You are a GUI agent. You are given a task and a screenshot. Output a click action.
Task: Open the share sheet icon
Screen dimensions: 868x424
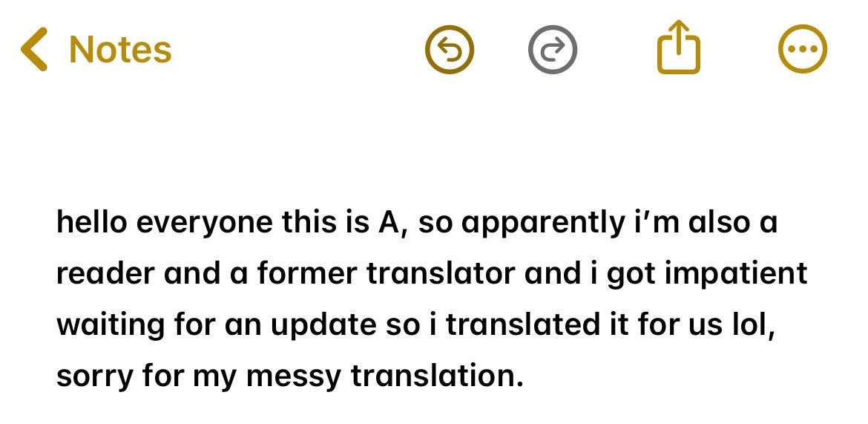pyautogui.click(x=679, y=47)
